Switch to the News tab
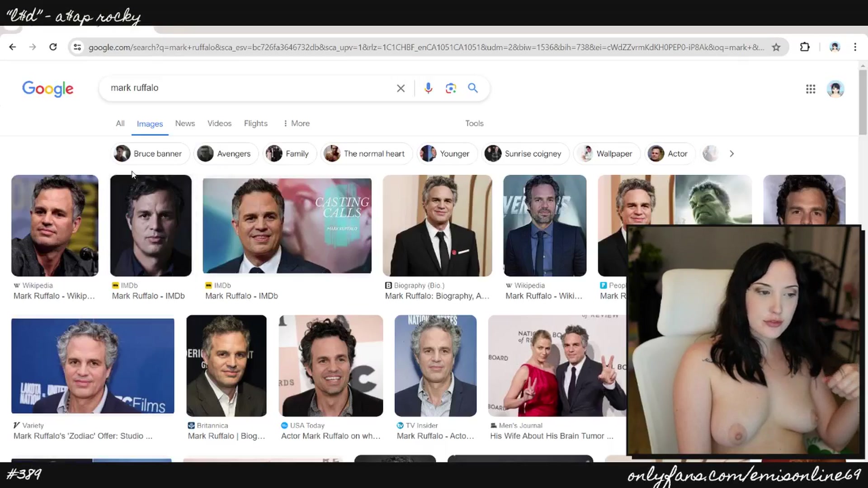Screen dimensions: 868x488 185,123
